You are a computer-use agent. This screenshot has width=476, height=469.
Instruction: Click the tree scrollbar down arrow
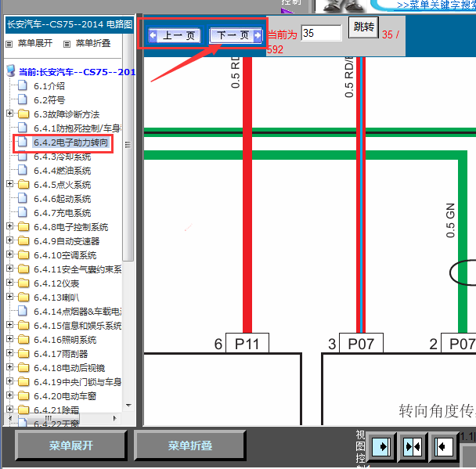[x=128, y=406]
